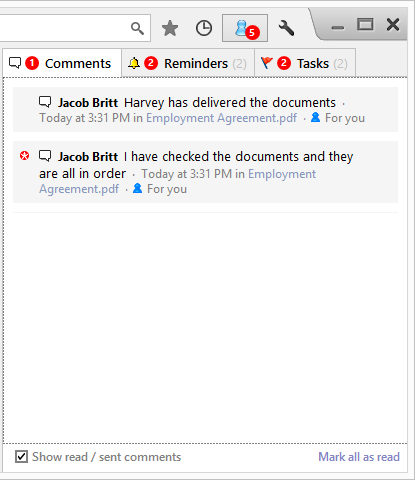
Task: Switch to the Comments tab
Action: (x=62, y=63)
